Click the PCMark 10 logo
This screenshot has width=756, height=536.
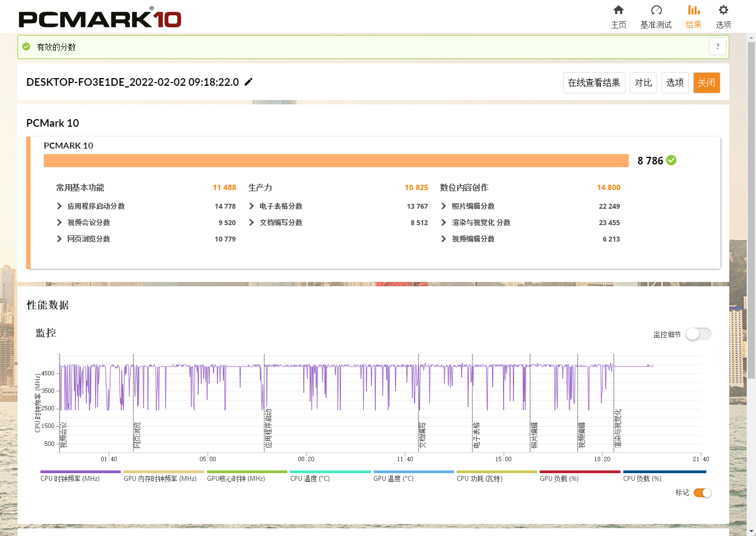[100, 18]
